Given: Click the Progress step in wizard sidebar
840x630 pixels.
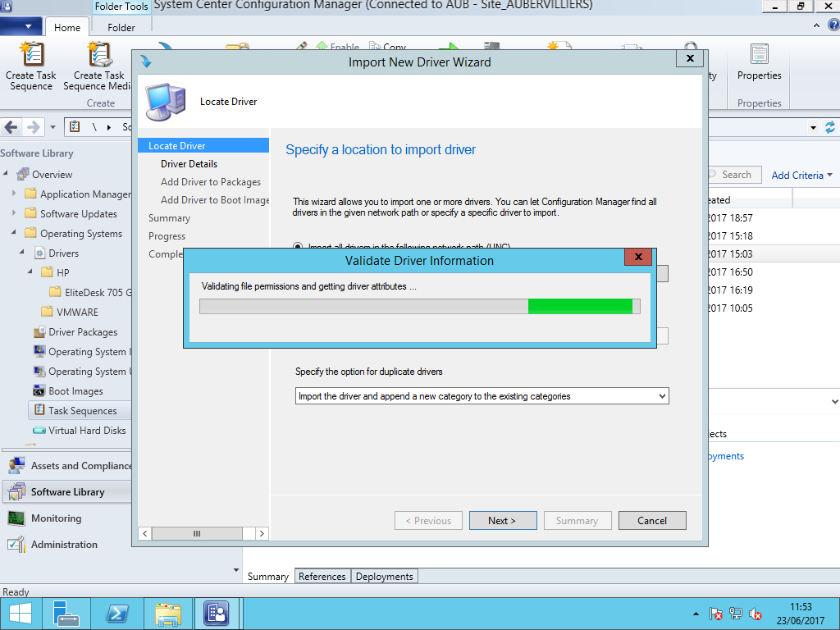Looking at the screenshot, I should [x=167, y=236].
